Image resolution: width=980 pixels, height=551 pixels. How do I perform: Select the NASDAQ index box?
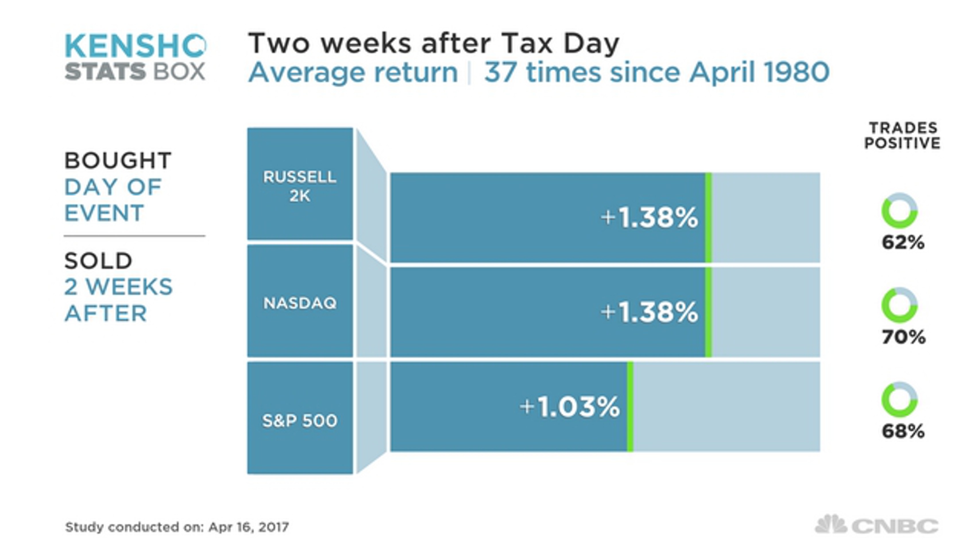300,301
